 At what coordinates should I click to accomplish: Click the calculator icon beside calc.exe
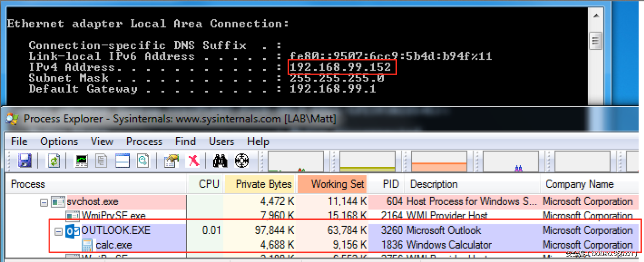87,246
